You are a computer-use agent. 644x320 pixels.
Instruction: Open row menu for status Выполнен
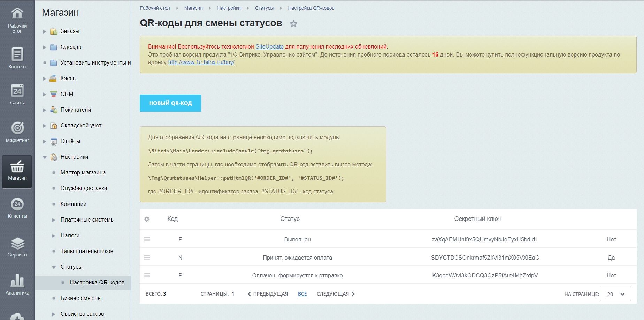click(x=147, y=239)
